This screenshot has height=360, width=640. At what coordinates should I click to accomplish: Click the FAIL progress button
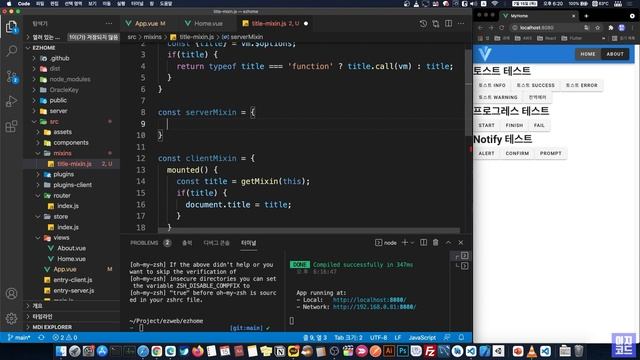click(539, 125)
